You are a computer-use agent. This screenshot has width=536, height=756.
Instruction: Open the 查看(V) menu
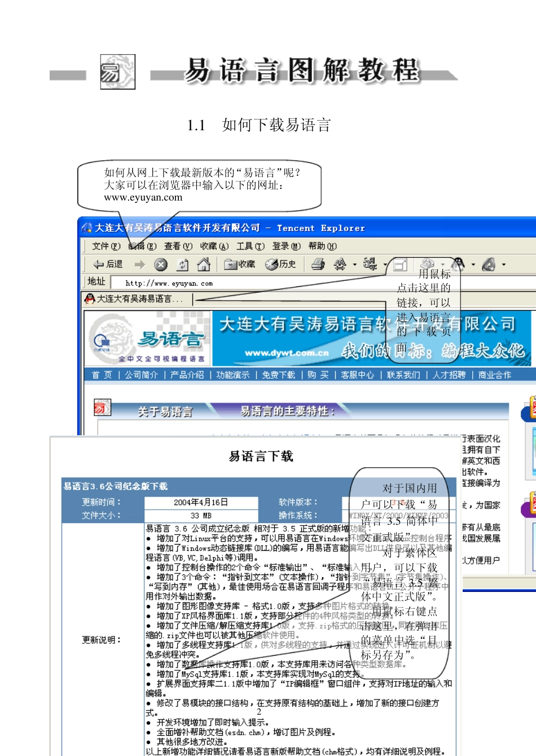point(178,246)
